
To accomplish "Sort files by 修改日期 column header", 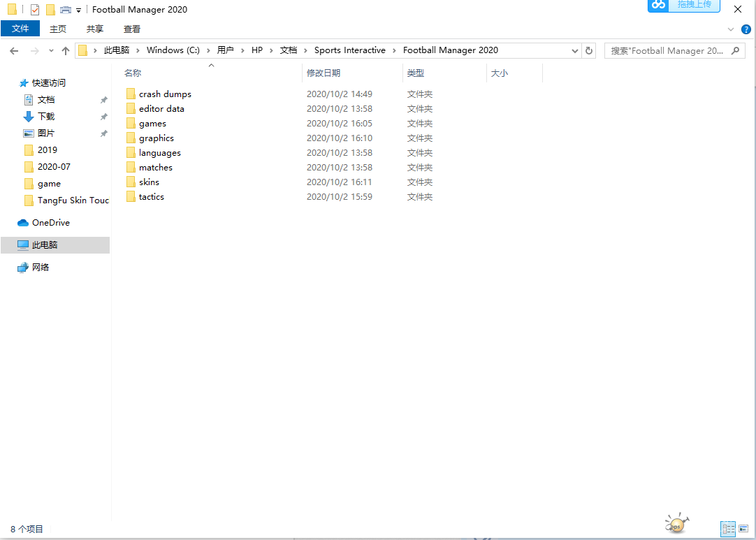I will [324, 73].
